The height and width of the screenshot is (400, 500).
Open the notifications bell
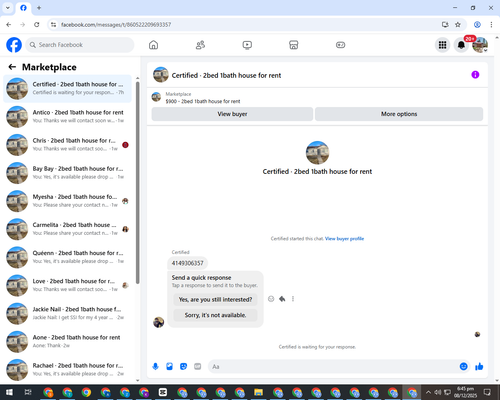[x=461, y=45]
